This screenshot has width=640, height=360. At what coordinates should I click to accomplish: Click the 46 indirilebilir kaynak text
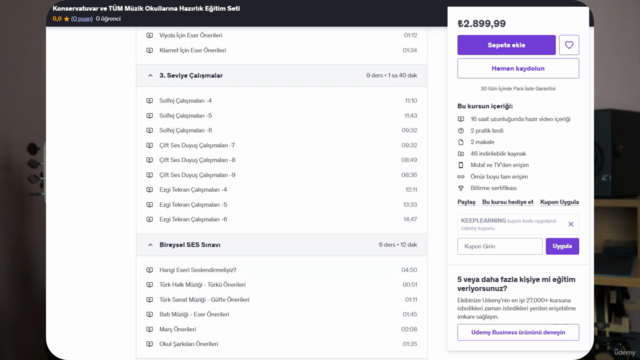(498, 153)
